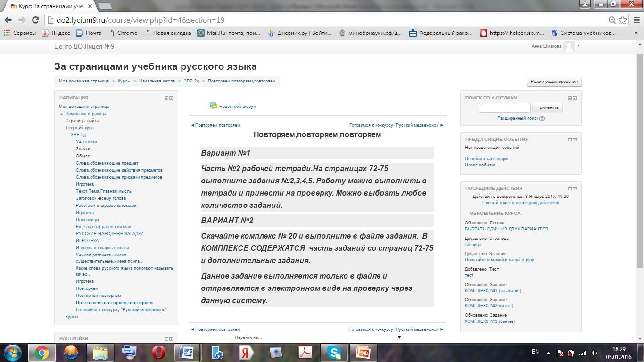
Task: Dock the Навигация block to the side
Action: point(172,98)
